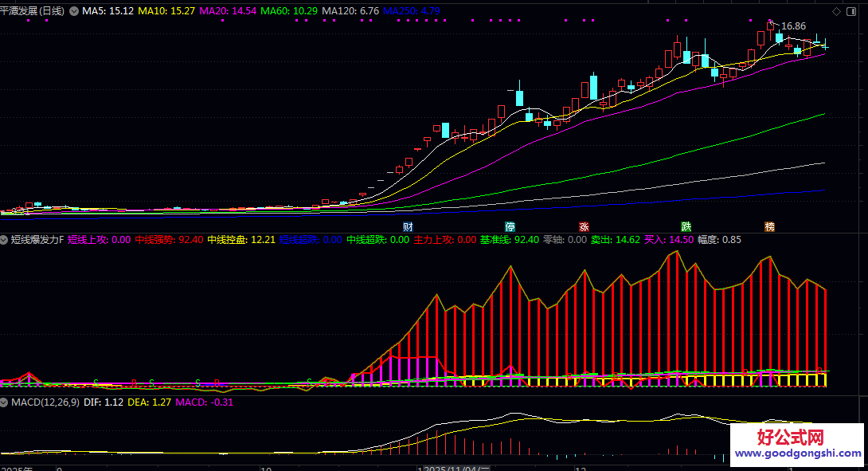Screen dimensions: 868x471
Task: Select the MA250: 4.79 label
Action: [x=412, y=11]
